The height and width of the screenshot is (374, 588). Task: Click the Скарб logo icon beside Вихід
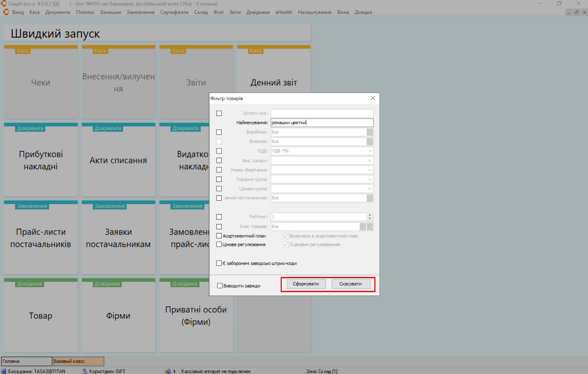(6, 12)
